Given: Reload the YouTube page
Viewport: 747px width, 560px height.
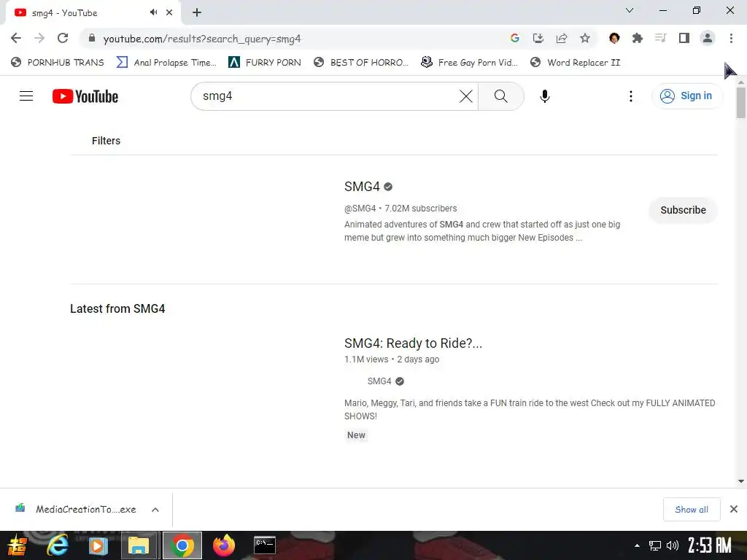Looking at the screenshot, I should coord(63,38).
